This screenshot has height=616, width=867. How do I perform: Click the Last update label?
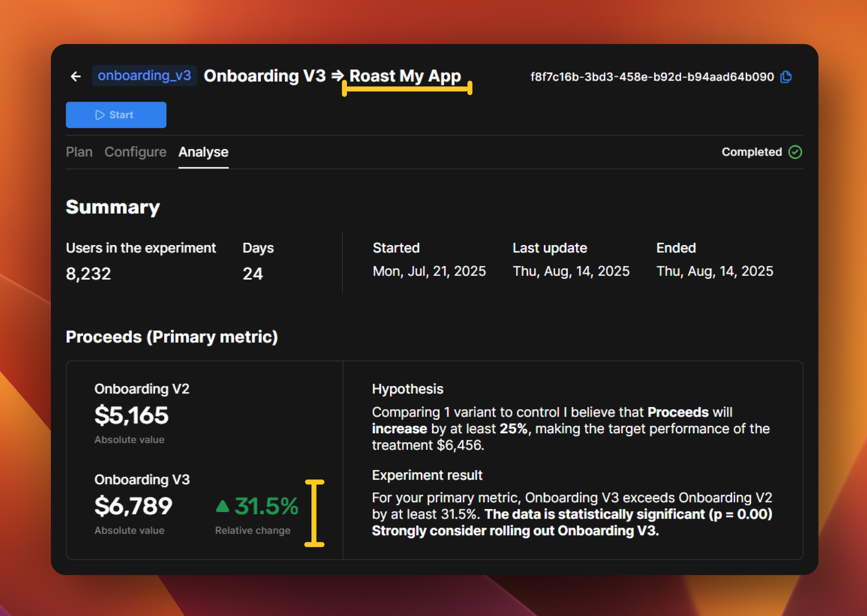click(550, 248)
